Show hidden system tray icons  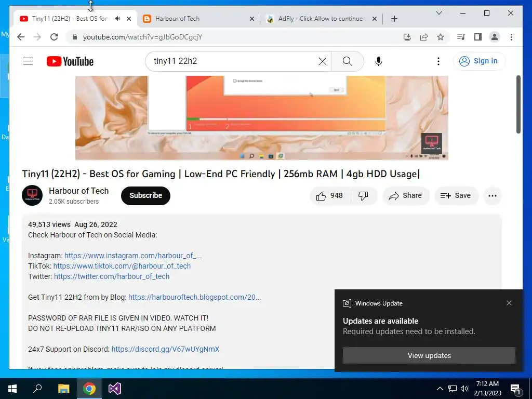tap(440, 389)
